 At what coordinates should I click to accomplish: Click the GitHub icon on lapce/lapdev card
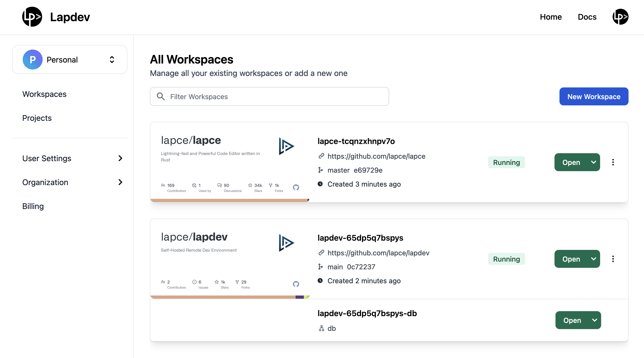tap(296, 284)
